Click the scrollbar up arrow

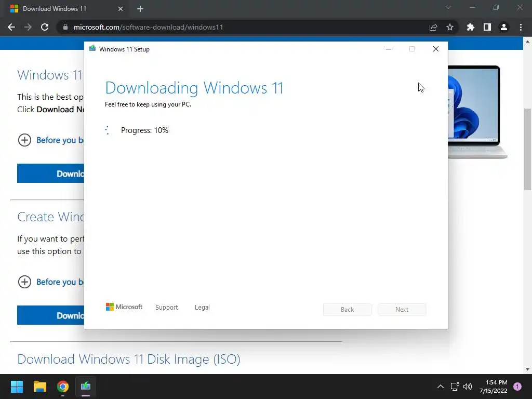point(527,42)
